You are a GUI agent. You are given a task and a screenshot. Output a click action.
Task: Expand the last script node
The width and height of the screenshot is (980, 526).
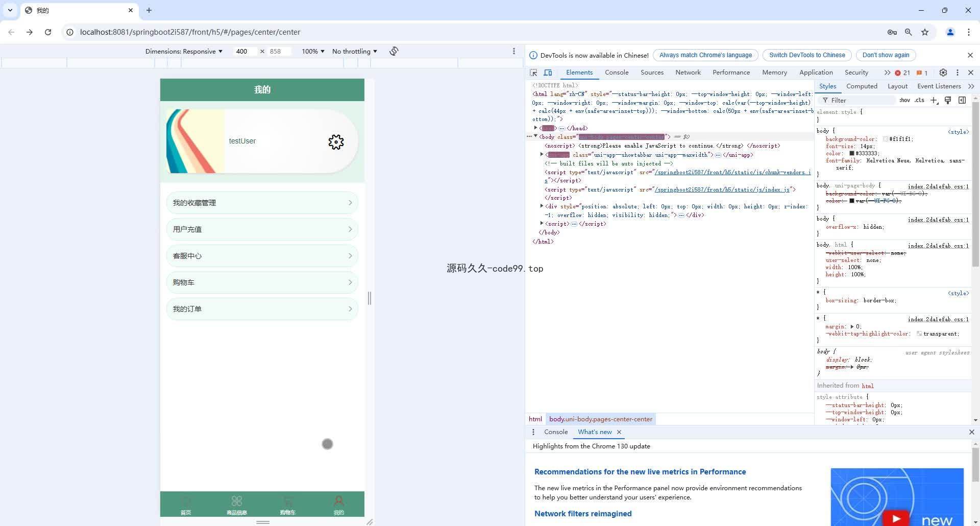[x=542, y=223]
